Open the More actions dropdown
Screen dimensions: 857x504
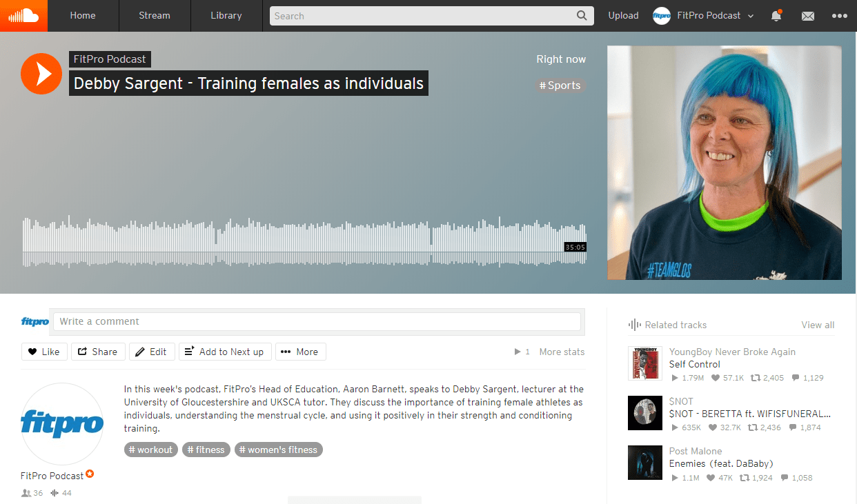(300, 352)
